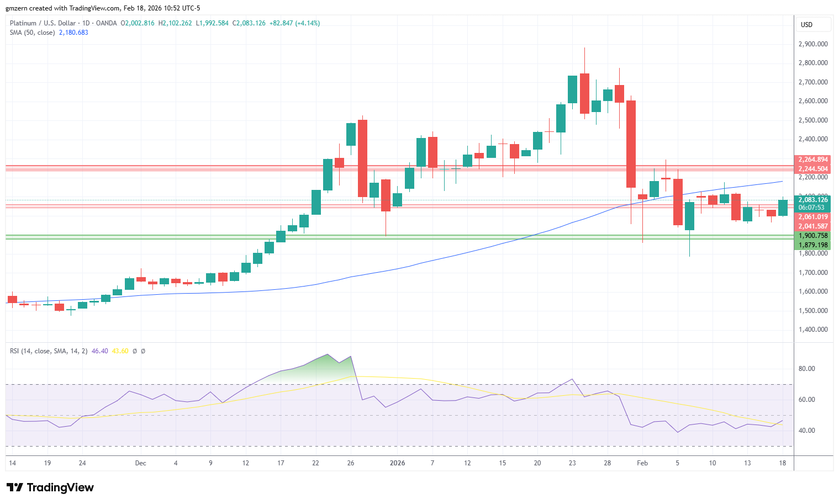The width and height of the screenshot is (839, 504).
Task: Click the TradingView logo at bottom left
Action: (50, 487)
